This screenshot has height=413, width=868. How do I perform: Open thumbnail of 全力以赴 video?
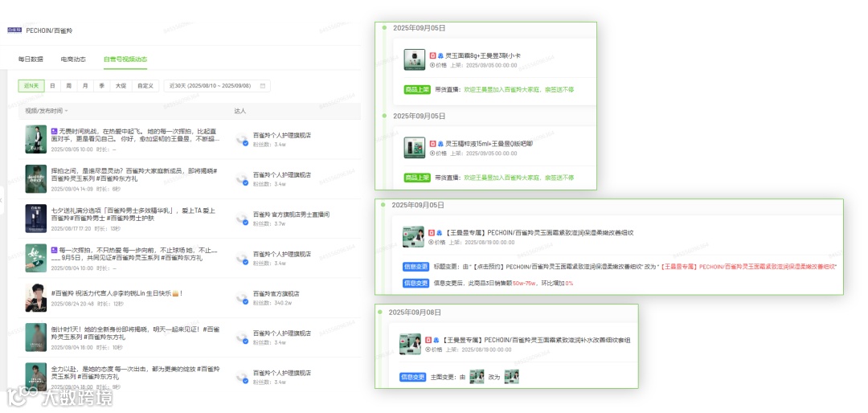tap(36, 377)
